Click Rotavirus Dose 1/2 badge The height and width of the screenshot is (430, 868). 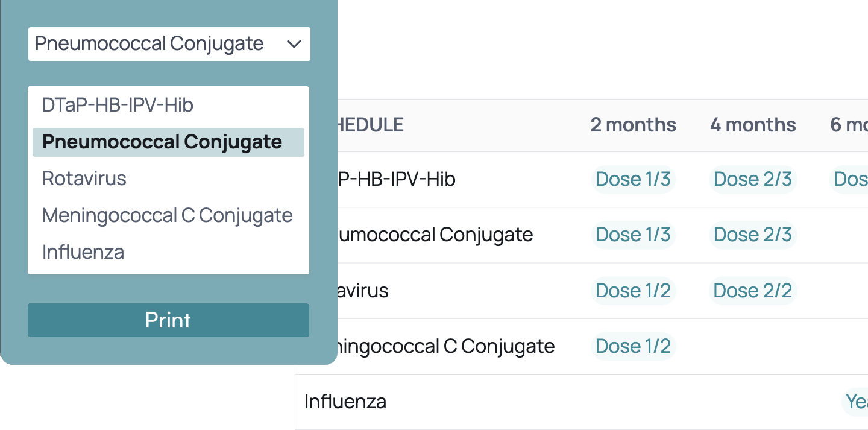[x=633, y=291]
